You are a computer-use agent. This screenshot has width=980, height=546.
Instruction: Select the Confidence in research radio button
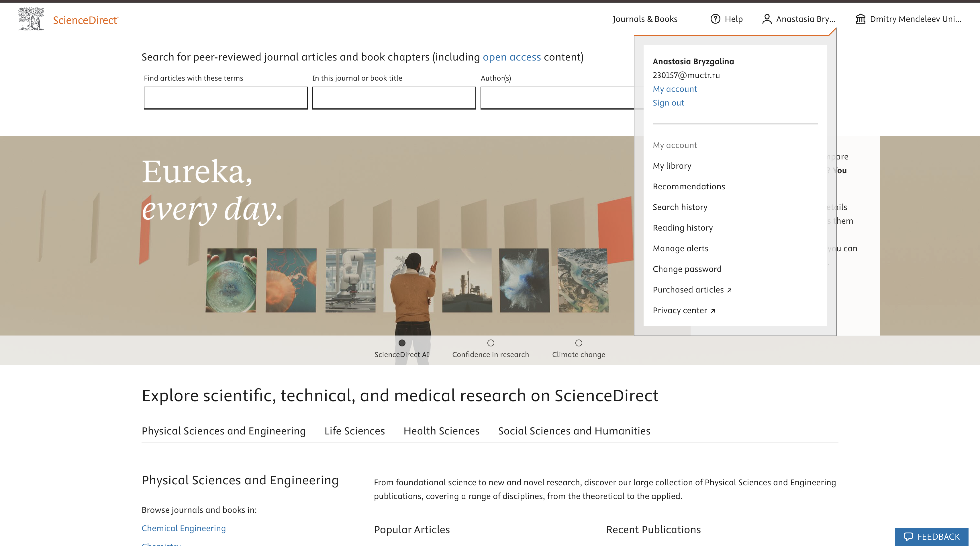(x=491, y=343)
